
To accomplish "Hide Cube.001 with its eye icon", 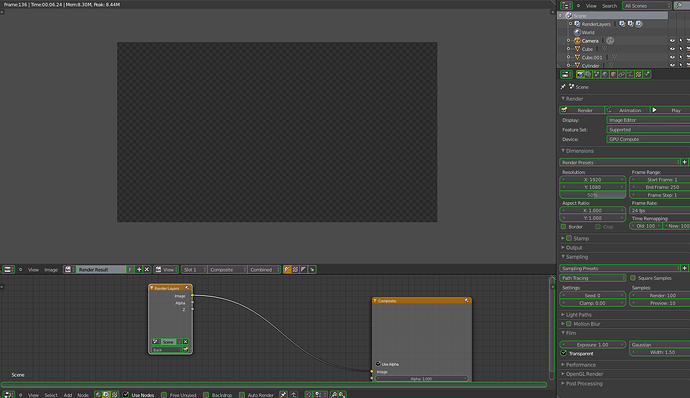I will tap(672, 57).
